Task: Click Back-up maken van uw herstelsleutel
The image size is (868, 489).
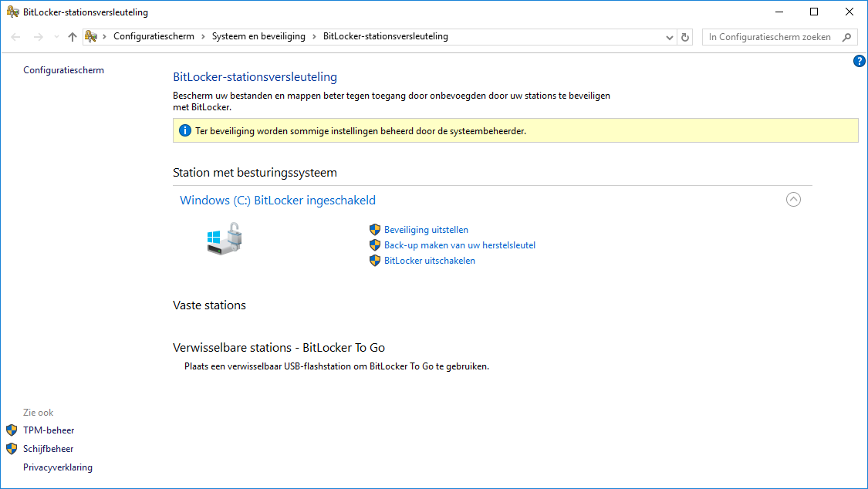Action: pos(460,245)
